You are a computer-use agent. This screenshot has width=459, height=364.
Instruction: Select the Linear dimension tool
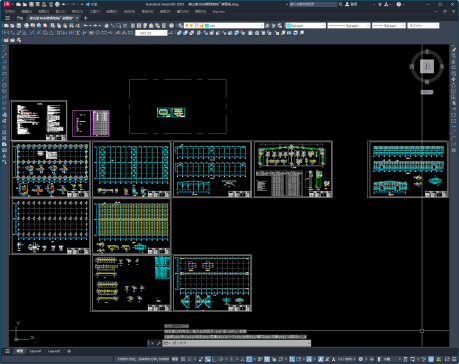coord(6,33)
